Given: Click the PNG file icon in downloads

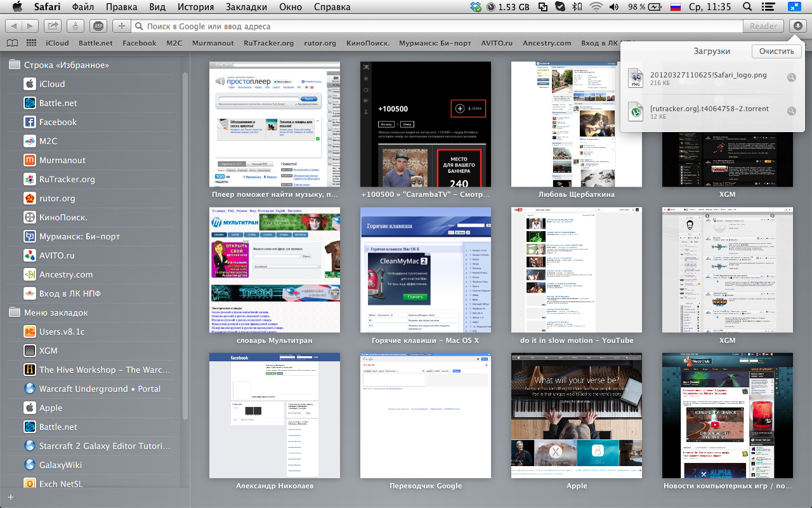Looking at the screenshot, I should [636, 77].
